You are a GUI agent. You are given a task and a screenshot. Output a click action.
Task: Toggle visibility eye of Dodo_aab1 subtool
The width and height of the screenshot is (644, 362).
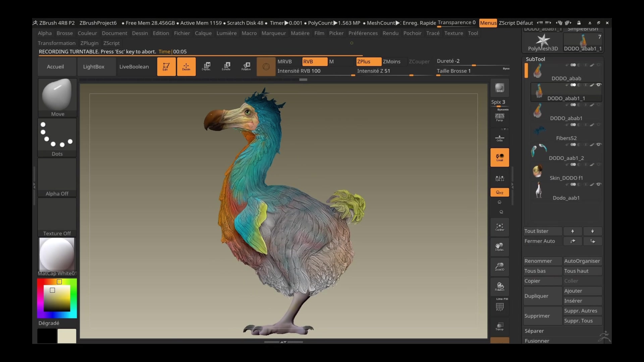pos(598,184)
